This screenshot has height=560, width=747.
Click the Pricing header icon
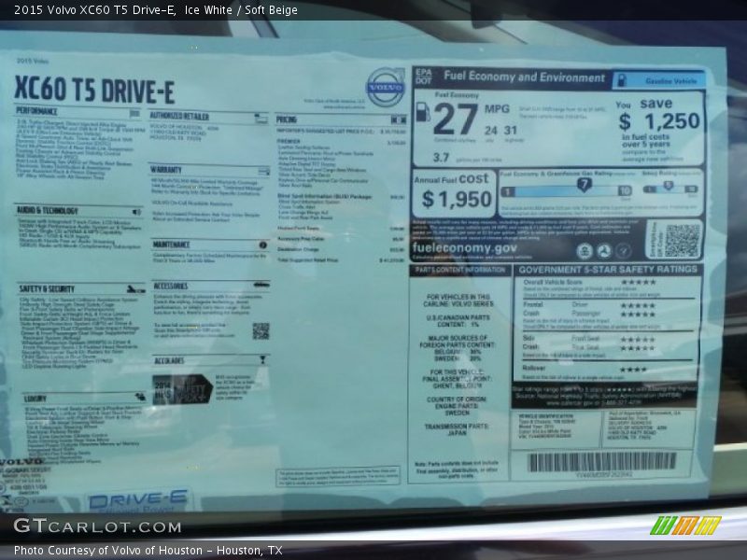tap(399, 119)
